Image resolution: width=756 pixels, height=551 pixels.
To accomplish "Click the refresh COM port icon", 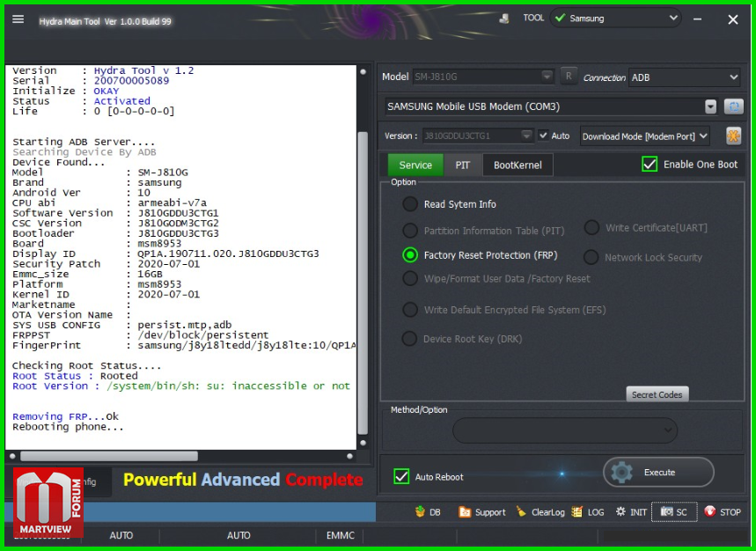I will (x=733, y=107).
